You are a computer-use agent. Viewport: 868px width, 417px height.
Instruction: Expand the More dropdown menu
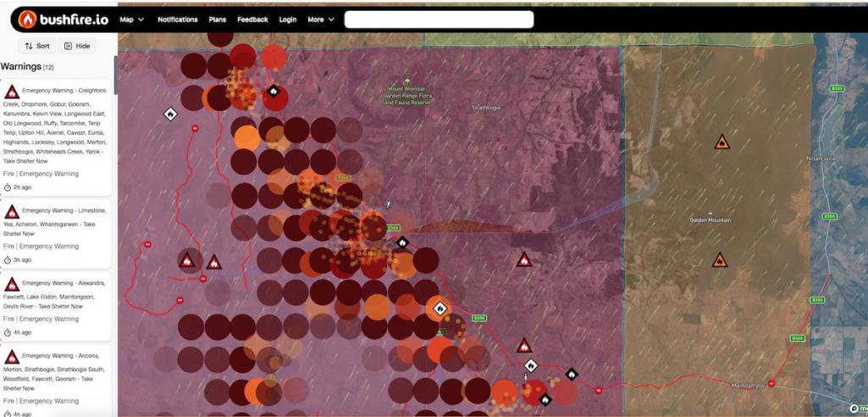pyautogui.click(x=320, y=19)
